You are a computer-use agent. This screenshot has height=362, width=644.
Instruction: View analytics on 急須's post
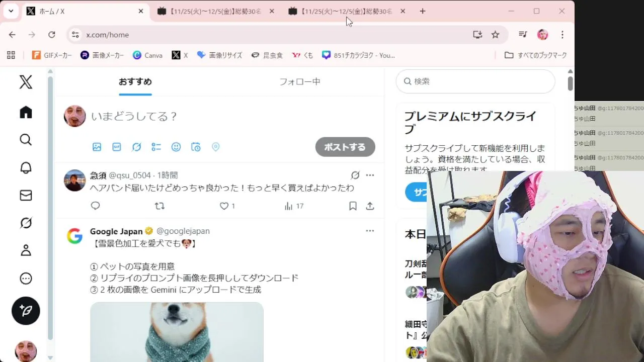click(294, 206)
